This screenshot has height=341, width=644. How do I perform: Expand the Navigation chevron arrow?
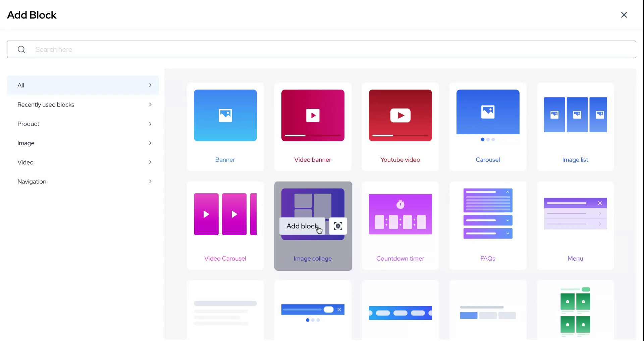(150, 182)
